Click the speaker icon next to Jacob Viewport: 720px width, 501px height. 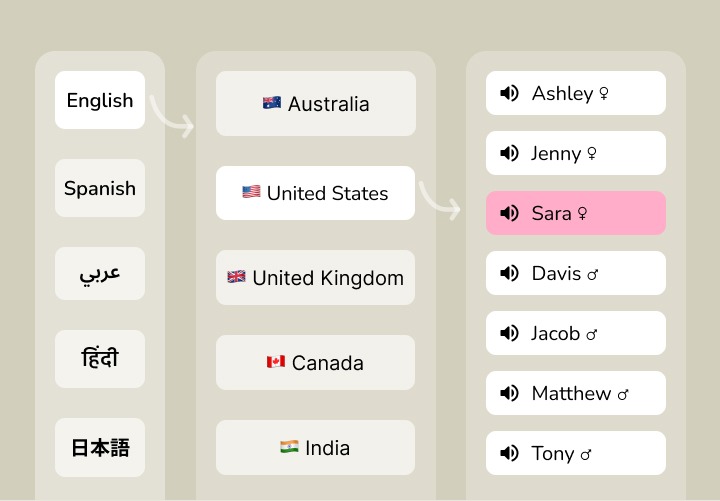[x=509, y=333]
